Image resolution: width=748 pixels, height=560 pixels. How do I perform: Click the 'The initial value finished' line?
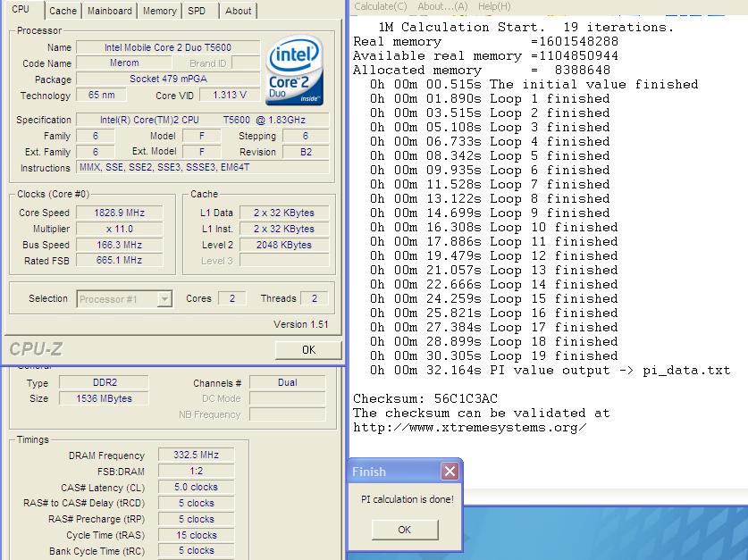tap(534, 84)
